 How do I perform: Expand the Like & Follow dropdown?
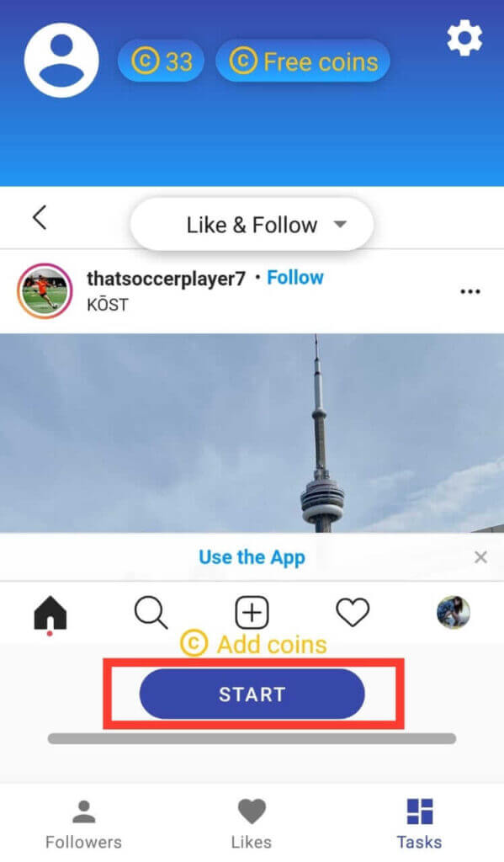point(252,224)
